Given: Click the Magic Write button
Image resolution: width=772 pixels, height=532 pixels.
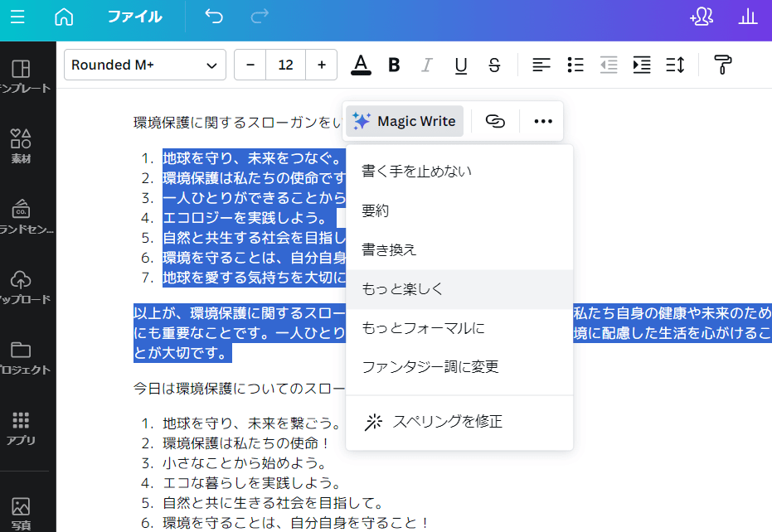Looking at the screenshot, I should [x=404, y=121].
